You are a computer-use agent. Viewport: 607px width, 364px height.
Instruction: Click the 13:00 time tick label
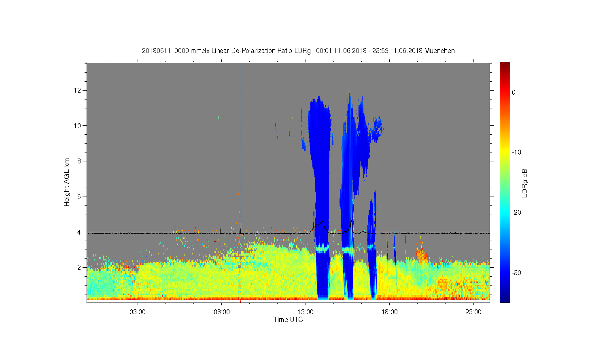(x=306, y=312)
